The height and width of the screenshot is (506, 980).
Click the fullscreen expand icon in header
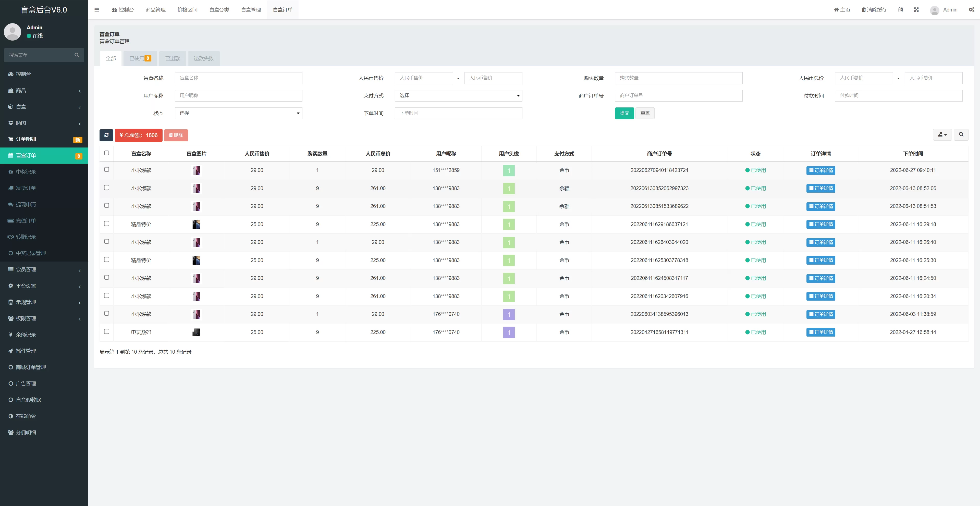[x=916, y=10]
